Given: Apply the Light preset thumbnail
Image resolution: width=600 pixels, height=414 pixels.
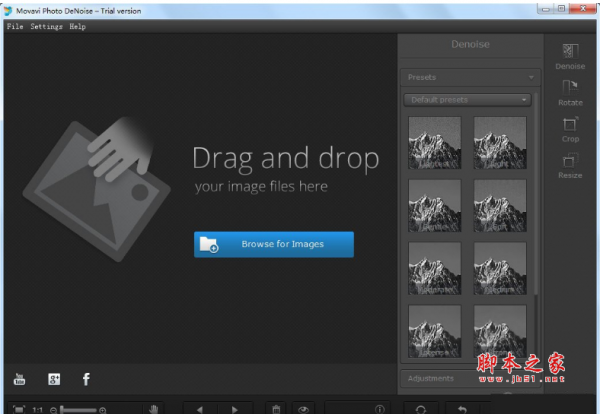Looking at the screenshot, I should [x=500, y=143].
